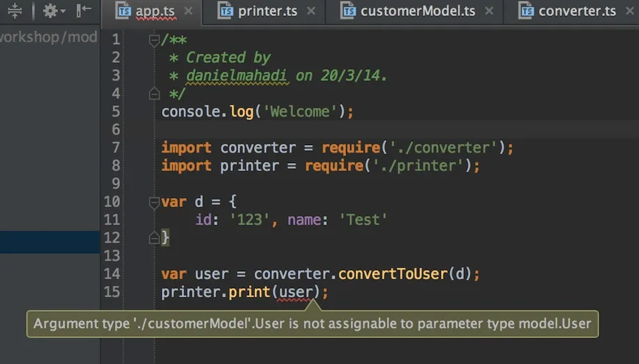Click the 'var' keyword on line 14
This screenshot has width=639, height=364.
point(174,274)
